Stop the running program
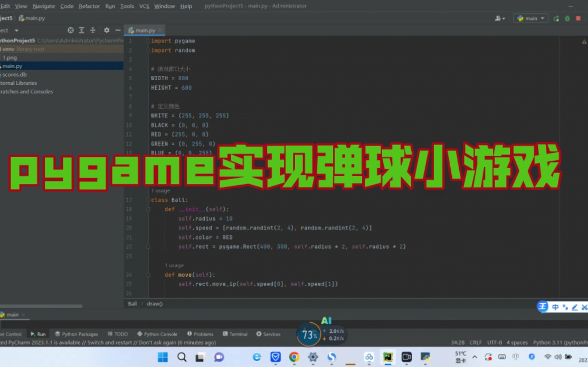 [x=578, y=18]
